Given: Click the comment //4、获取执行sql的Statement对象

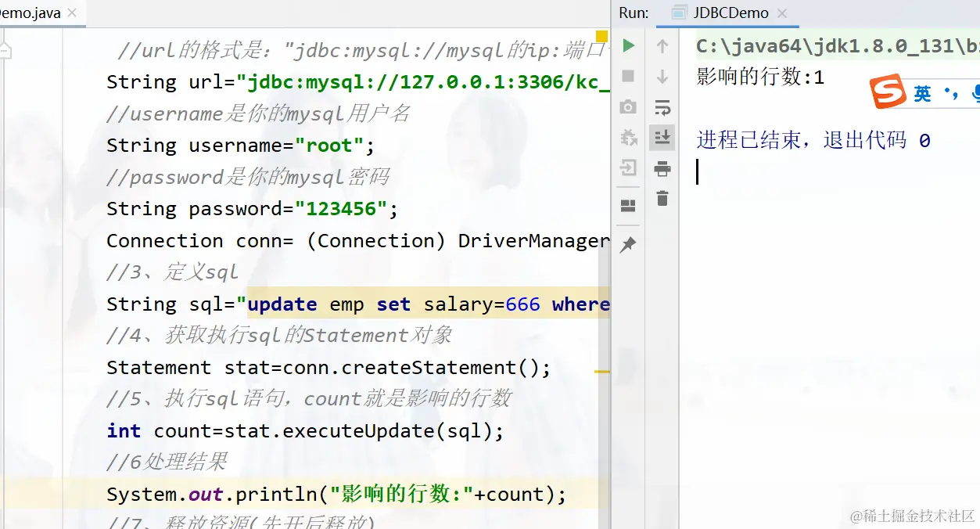Looking at the screenshot, I should pyautogui.click(x=279, y=336).
